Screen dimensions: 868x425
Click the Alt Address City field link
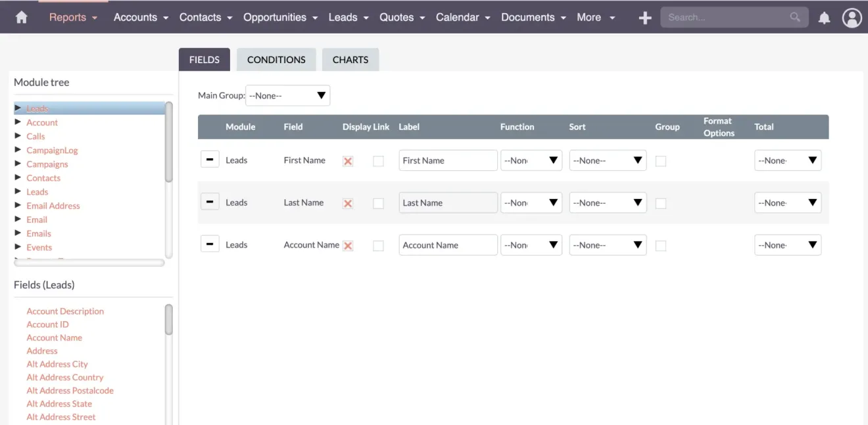click(x=57, y=363)
